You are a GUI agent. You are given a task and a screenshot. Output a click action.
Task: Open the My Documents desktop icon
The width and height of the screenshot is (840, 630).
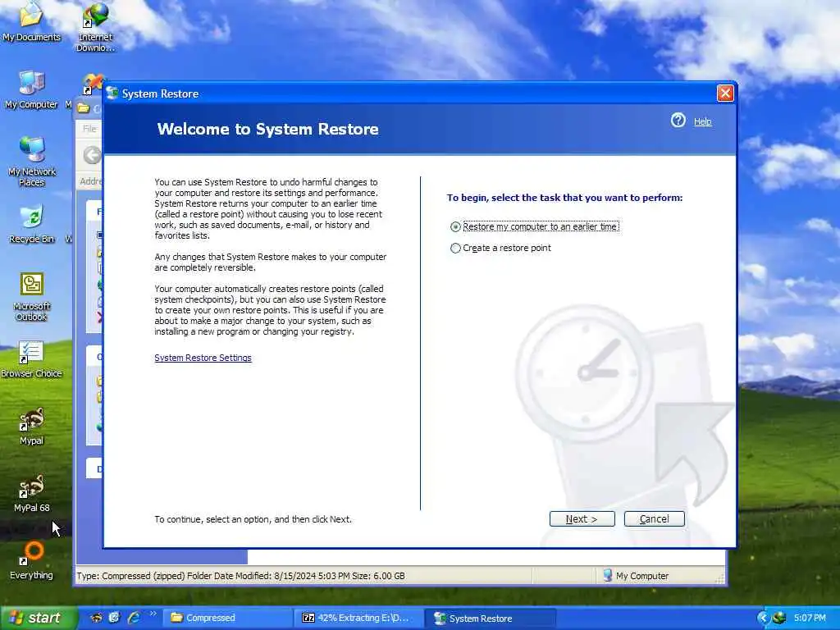pos(32,21)
